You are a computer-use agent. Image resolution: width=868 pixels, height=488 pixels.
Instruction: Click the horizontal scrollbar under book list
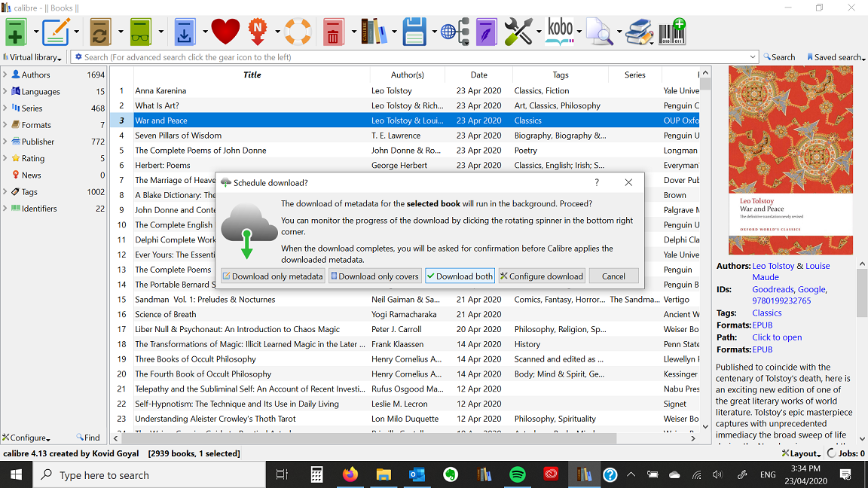coord(369,438)
